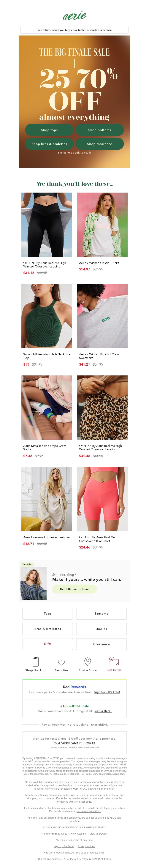Image resolution: width=149 pixels, height=868 pixels.
Task: Open the Gift Cards icon
Action: 114,661
